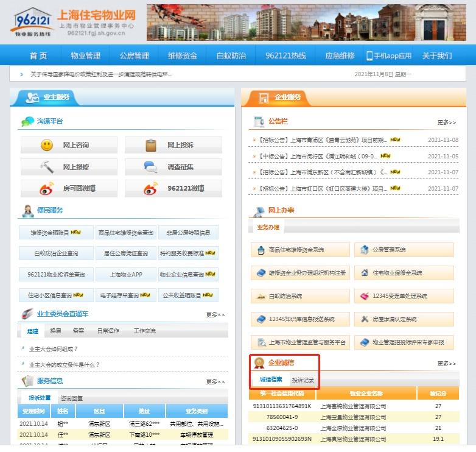Expand 更多 next to 公告栏

coord(446,122)
